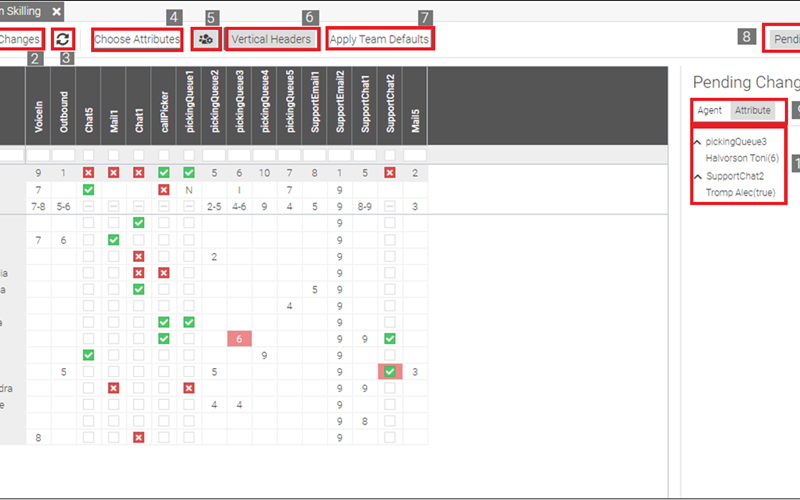Select the N cell under pickingQueue1

189,190
